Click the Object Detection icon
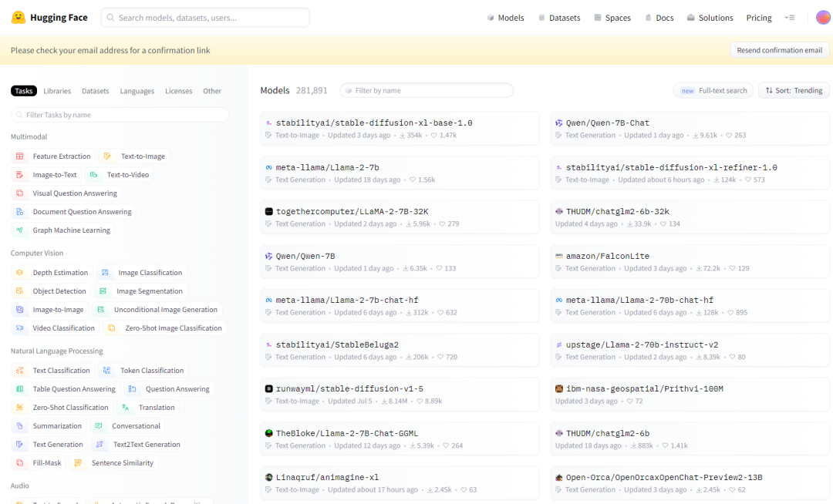Viewport: 833px width, 504px height. coord(19,291)
